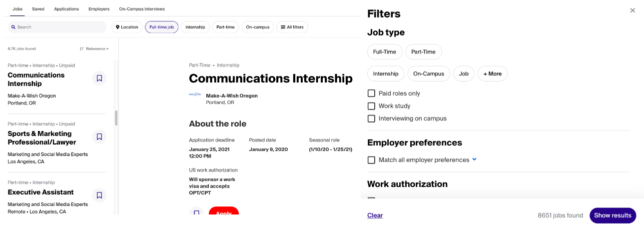
Task: Save the Sports & Marketing Professional/Lawyer job
Action: coord(99,136)
